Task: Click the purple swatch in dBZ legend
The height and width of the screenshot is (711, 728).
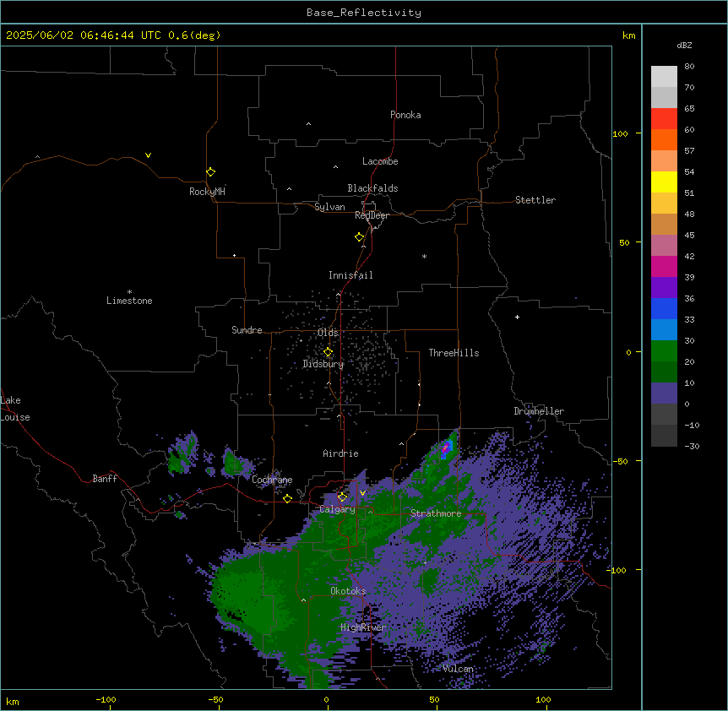Action: pyautogui.click(x=664, y=288)
